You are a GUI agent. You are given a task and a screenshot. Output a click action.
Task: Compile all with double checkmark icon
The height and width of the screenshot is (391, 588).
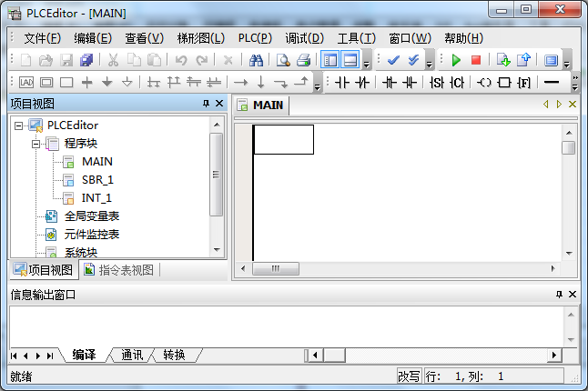(413, 60)
